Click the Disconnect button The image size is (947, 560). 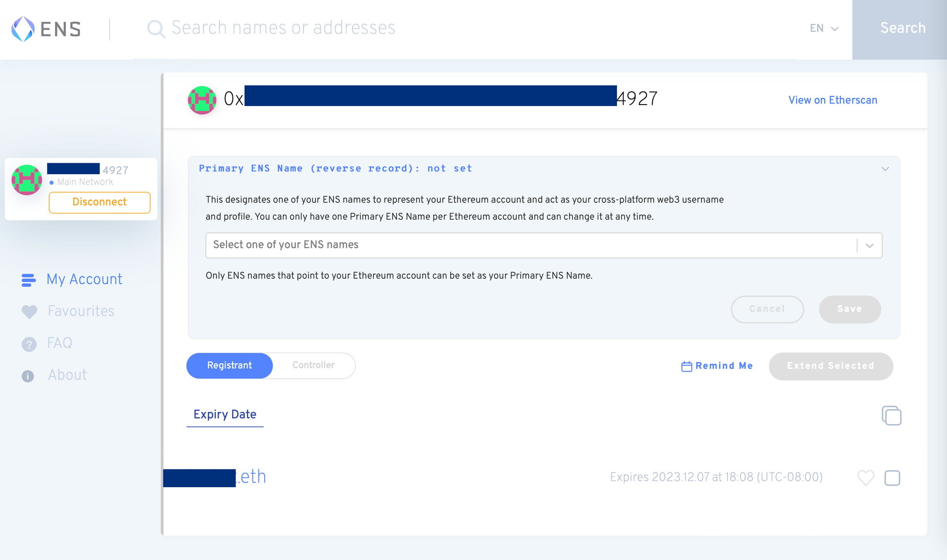(99, 202)
